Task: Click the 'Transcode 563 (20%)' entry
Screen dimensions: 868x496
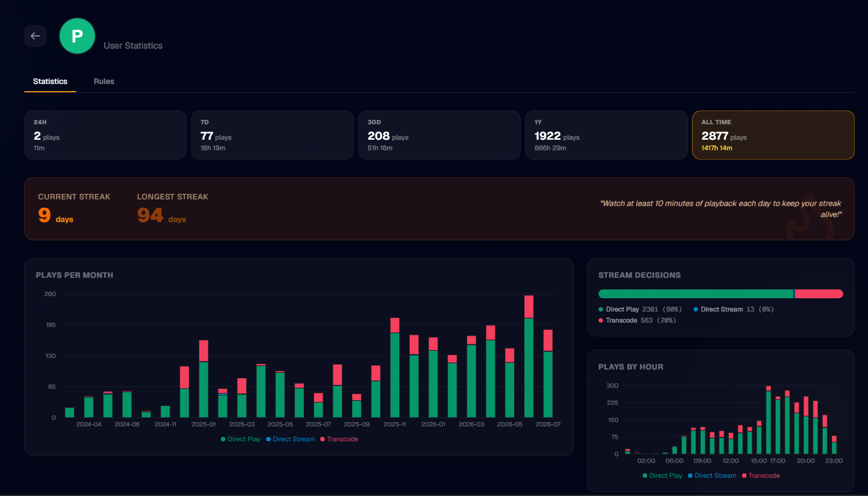Action: (x=637, y=320)
